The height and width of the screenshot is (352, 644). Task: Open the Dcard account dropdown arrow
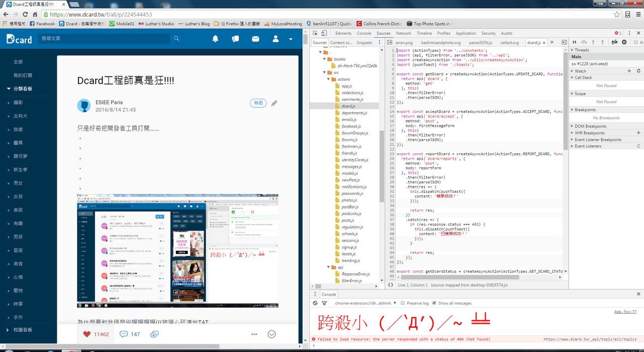pos(290,39)
